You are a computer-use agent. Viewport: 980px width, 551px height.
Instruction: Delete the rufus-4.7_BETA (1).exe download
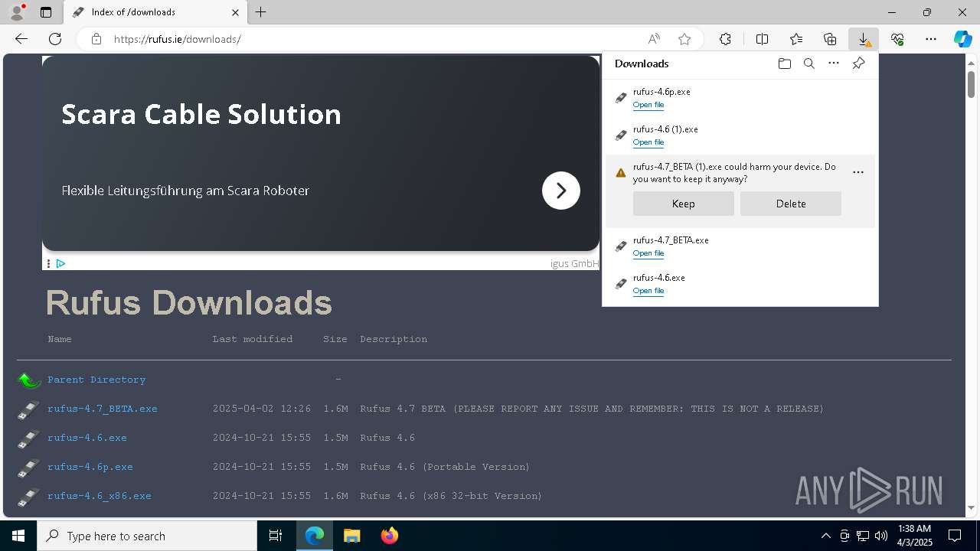point(790,204)
